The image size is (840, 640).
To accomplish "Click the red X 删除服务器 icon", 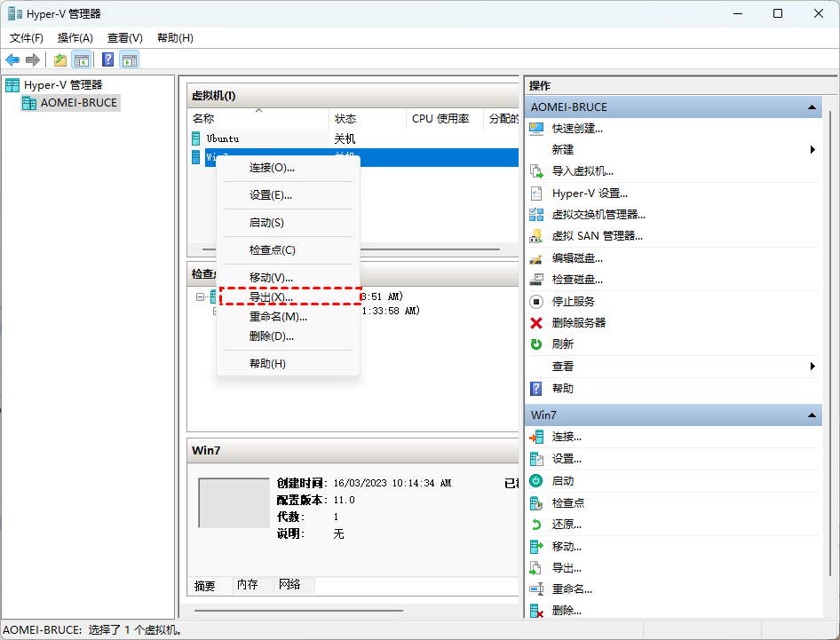I will tap(536, 323).
